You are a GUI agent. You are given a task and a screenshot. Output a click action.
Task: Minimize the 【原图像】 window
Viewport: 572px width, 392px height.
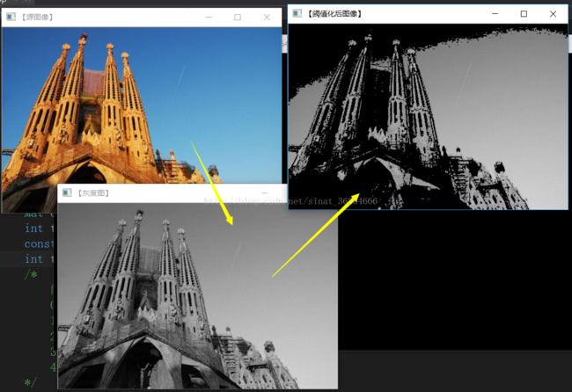tap(209, 17)
